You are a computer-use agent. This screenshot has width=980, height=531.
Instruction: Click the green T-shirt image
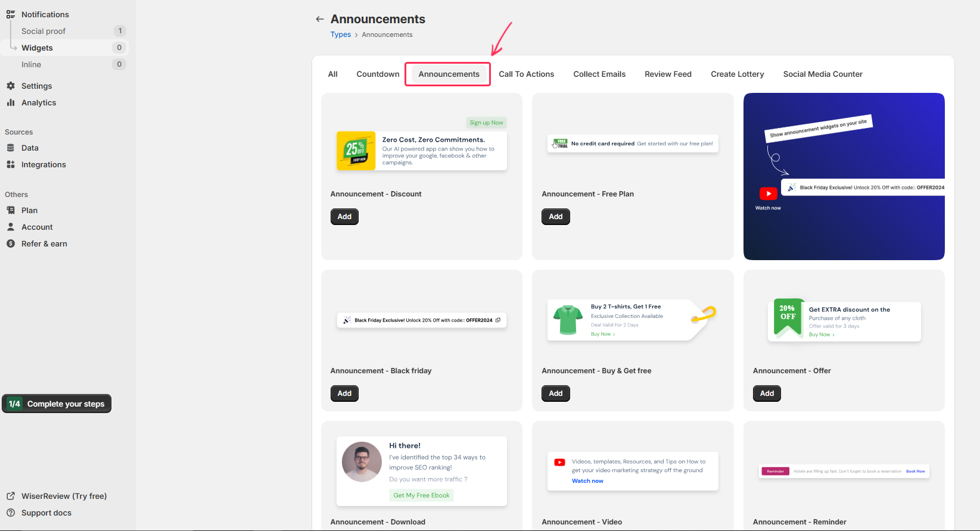click(x=568, y=320)
